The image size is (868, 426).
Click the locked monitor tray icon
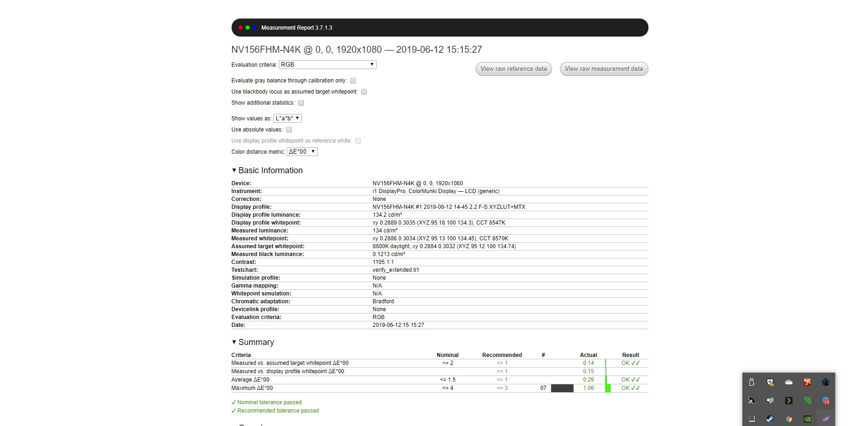pyautogui.click(x=770, y=401)
